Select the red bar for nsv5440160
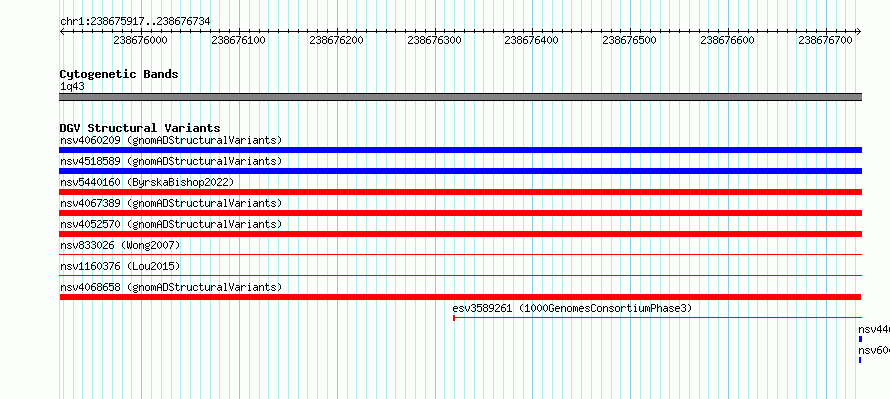Viewport: 890px width, 399px height. [x=460, y=192]
